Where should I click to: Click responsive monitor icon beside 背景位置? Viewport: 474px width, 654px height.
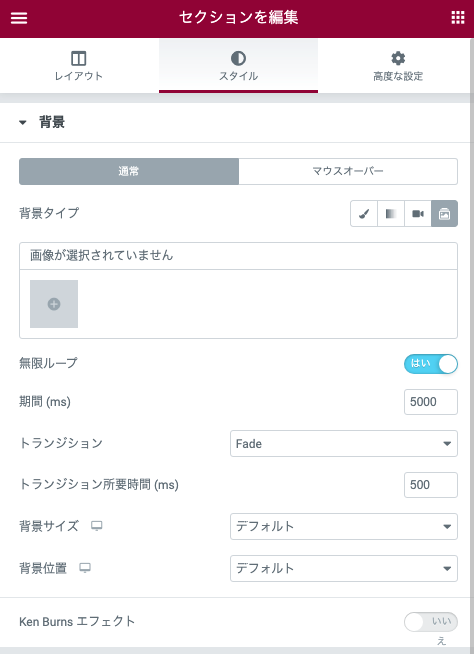click(85, 568)
